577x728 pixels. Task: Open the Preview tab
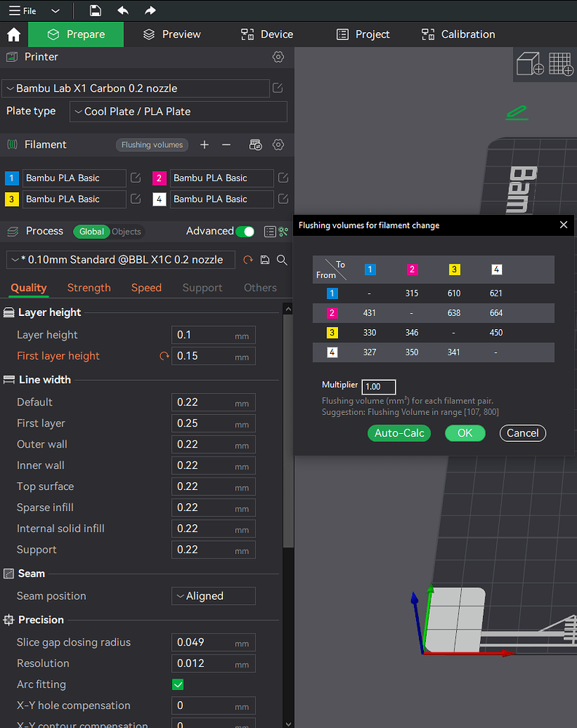pyautogui.click(x=172, y=34)
